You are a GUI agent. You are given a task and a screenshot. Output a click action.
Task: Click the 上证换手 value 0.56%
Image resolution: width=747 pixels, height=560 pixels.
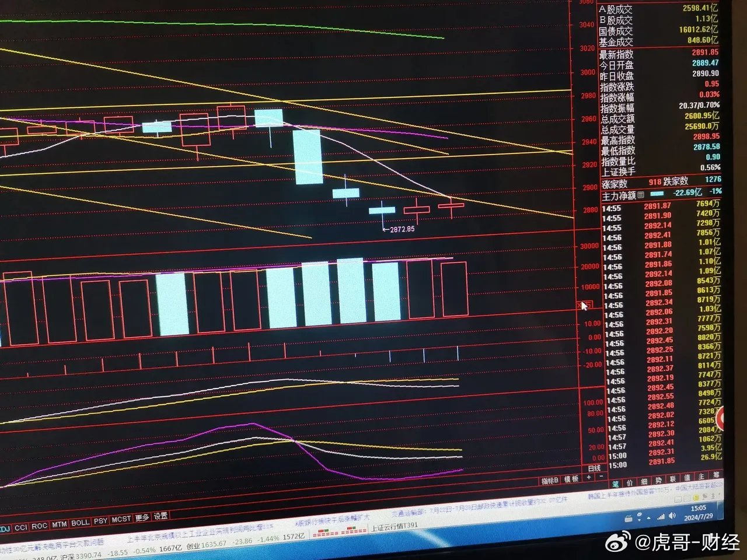710,167
